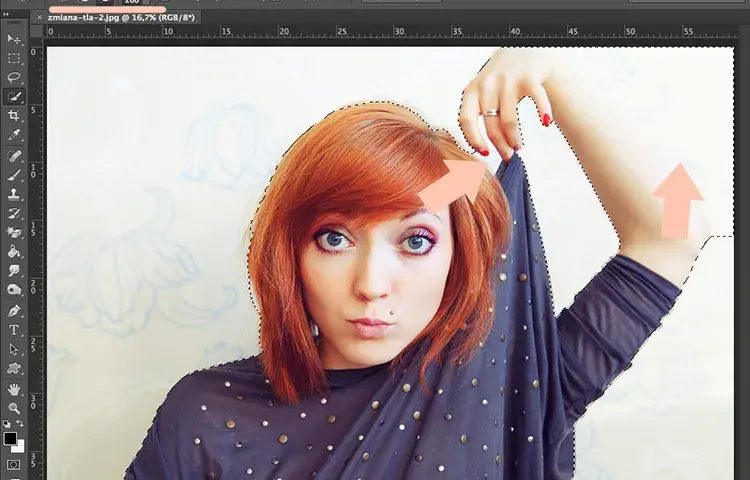
Task: Reset default foreground and background colors
Action: point(7,424)
